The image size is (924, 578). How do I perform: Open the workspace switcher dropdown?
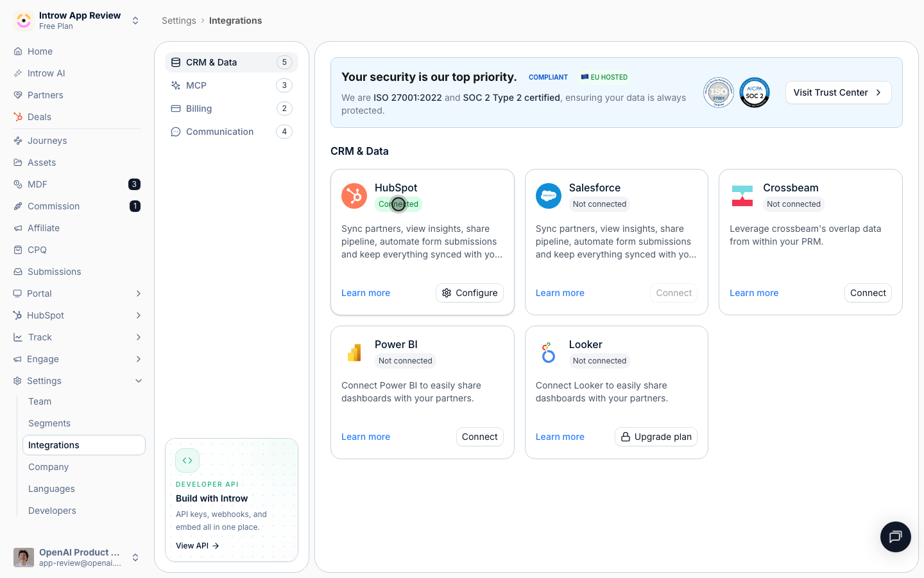(x=135, y=21)
